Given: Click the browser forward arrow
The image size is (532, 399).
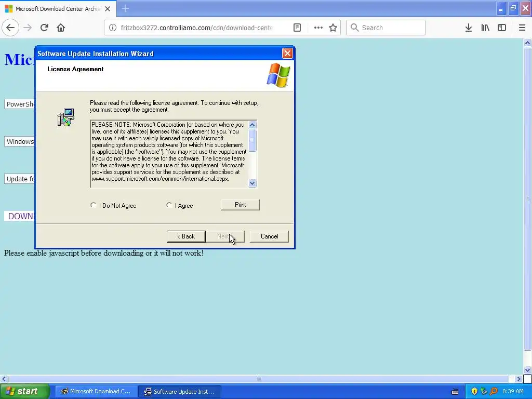Looking at the screenshot, I should coord(28,28).
